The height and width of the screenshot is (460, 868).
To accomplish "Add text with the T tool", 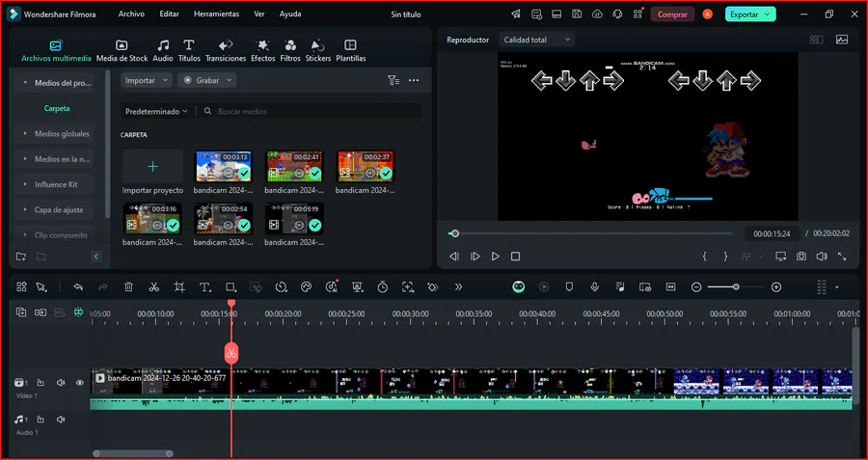I will click(x=204, y=286).
